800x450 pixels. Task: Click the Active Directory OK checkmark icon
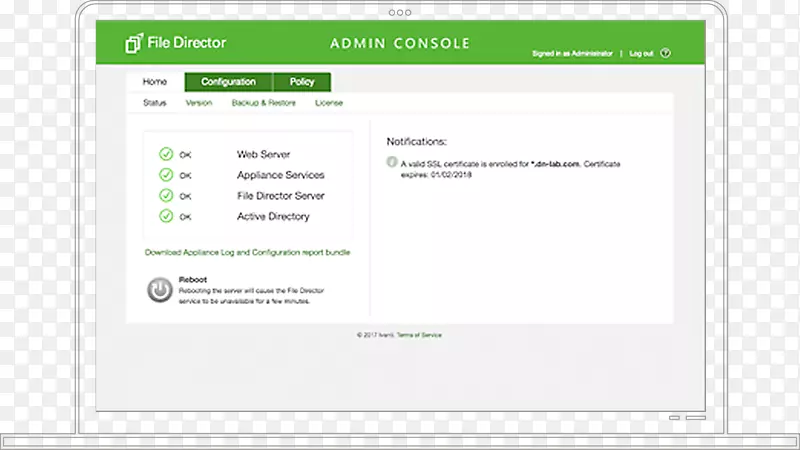166,216
